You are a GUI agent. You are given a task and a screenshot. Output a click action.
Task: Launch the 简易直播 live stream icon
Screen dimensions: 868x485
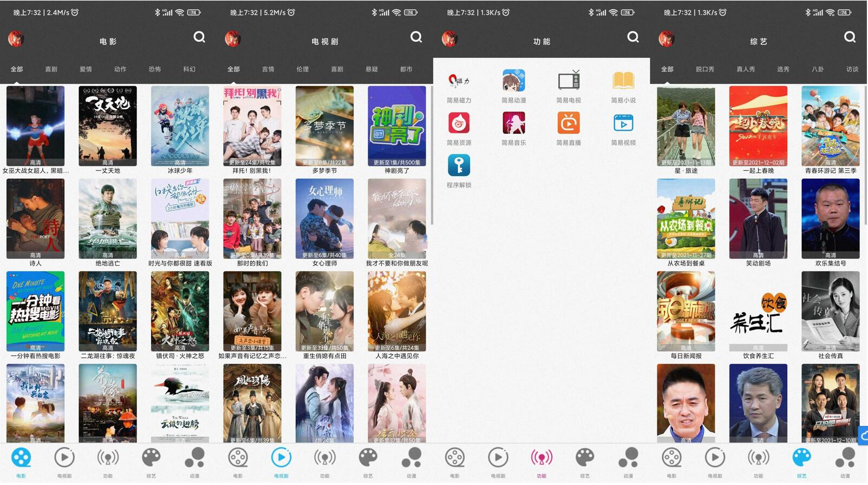point(569,124)
